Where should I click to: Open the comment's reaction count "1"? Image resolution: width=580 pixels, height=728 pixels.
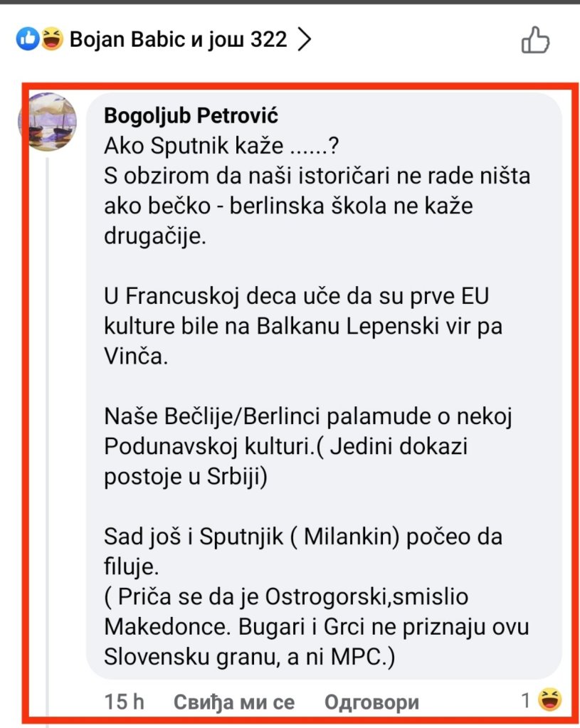click(x=525, y=702)
